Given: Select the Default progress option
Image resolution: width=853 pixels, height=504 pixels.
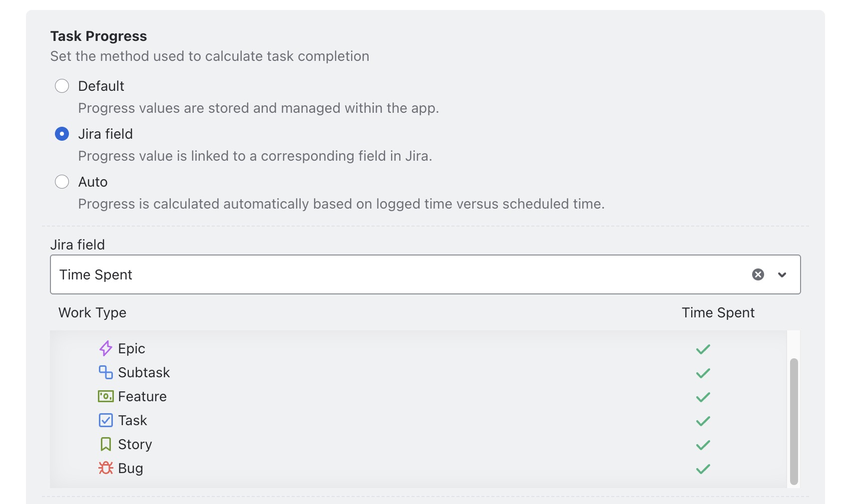Looking at the screenshot, I should [x=62, y=86].
